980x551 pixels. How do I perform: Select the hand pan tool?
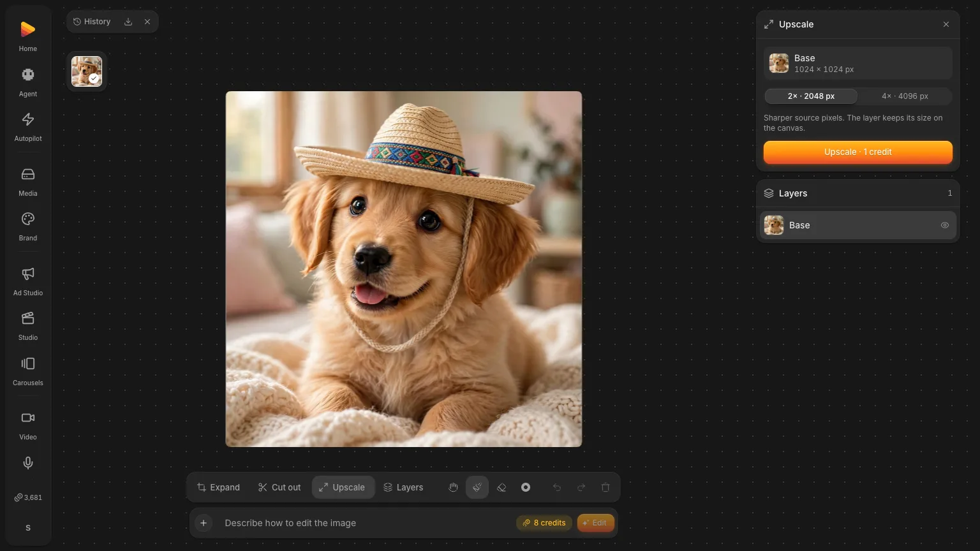pyautogui.click(x=453, y=487)
